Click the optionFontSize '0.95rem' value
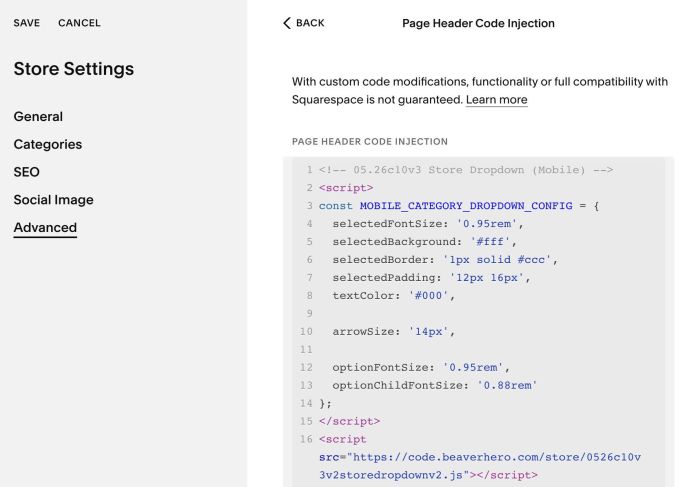 coord(473,367)
